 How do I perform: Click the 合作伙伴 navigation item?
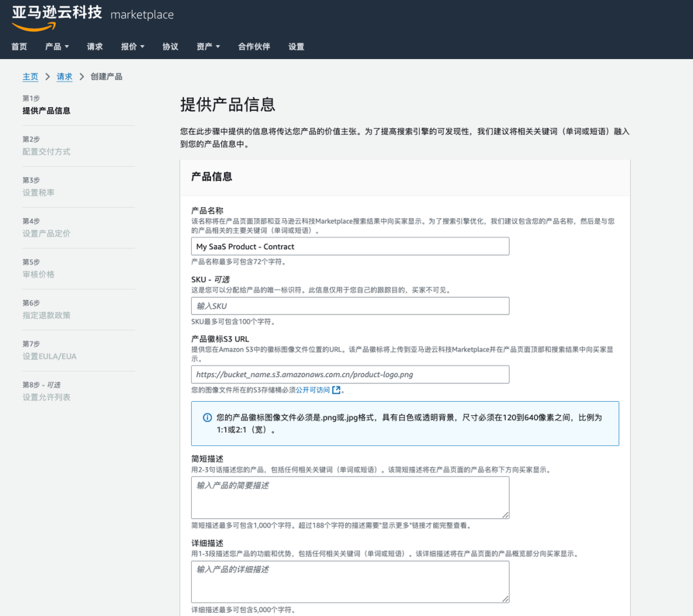253,46
